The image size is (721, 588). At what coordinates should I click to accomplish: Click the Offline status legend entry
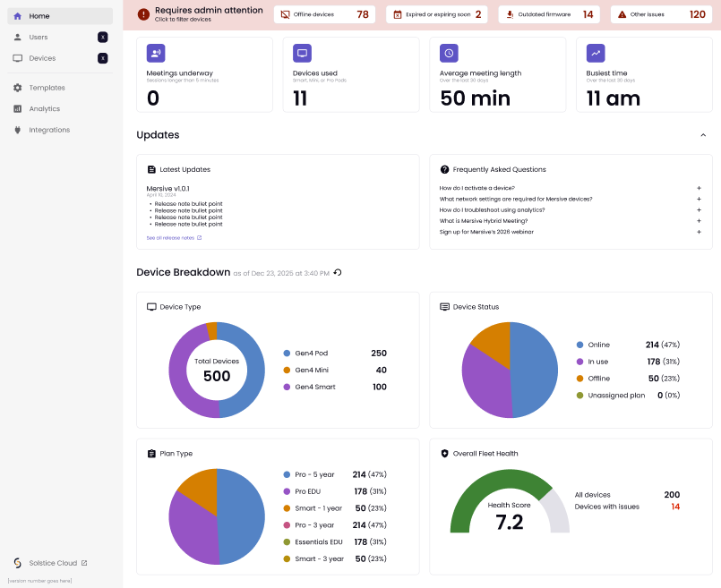click(x=628, y=379)
